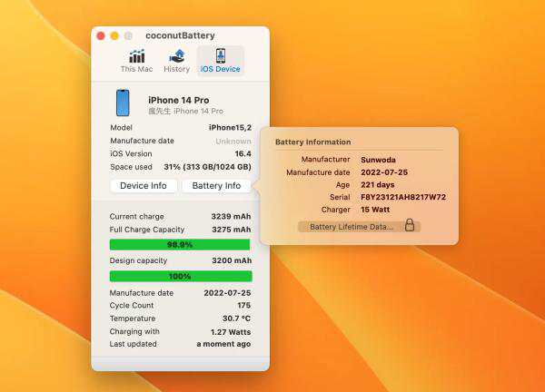Click lock icon beside Battery Lifetime Data
The height and width of the screenshot is (392, 545).
[x=410, y=225]
